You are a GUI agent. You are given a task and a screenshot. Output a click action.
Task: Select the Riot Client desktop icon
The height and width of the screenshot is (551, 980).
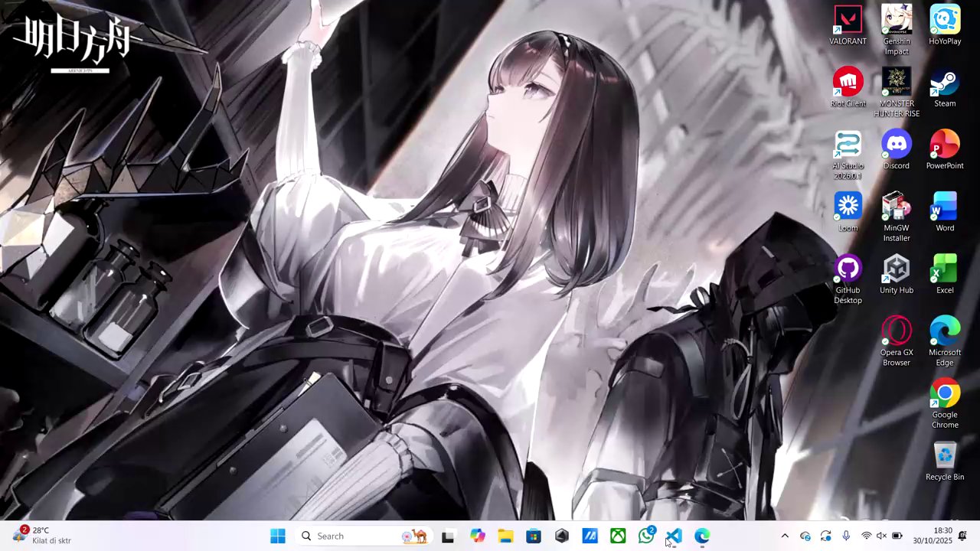848,88
